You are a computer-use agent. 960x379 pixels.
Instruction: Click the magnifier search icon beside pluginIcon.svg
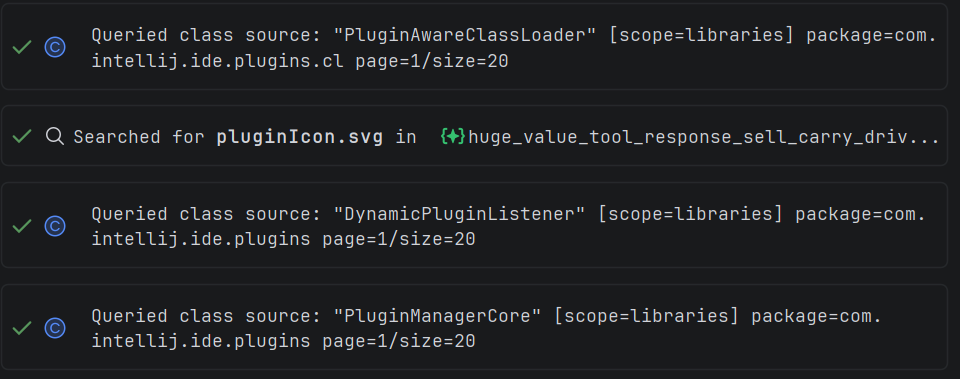55,136
